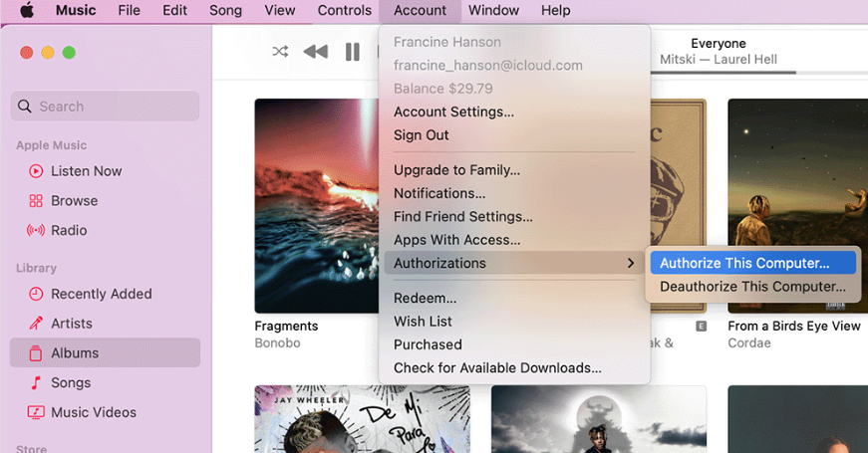
Task: Expand the Authorizations submenu
Action: [x=514, y=263]
